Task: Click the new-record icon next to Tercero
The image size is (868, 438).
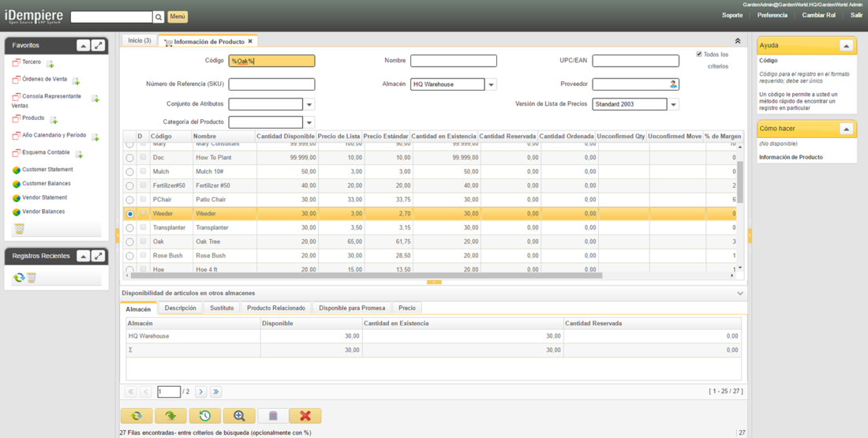Action: click(x=50, y=64)
